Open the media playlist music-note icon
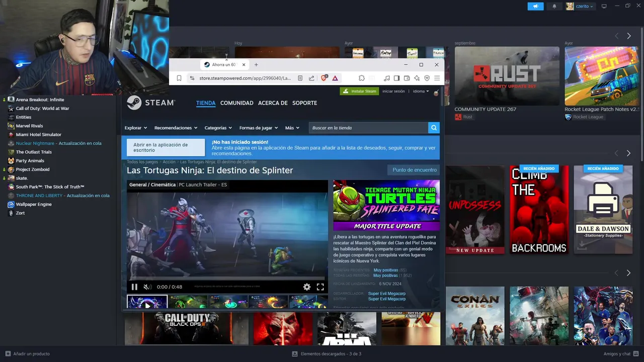This screenshot has width=644, height=362. pyautogui.click(x=386, y=78)
